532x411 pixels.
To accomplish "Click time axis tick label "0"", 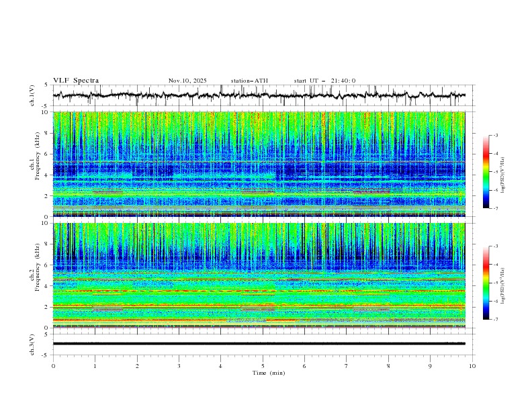I will [53, 366].
